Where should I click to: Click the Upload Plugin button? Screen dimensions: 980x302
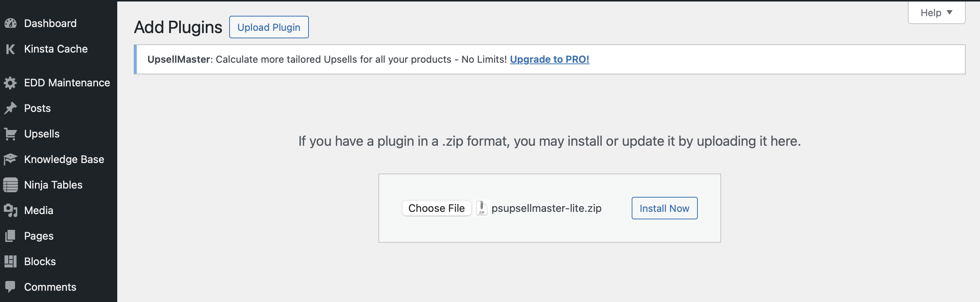coord(269,27)
